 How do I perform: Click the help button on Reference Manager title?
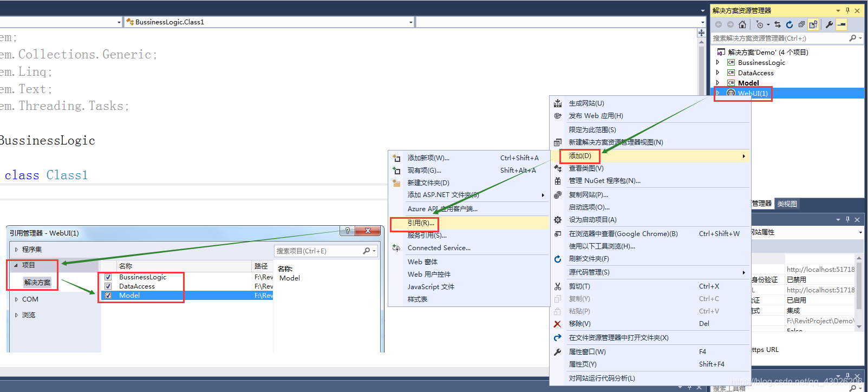pos(348,231)
